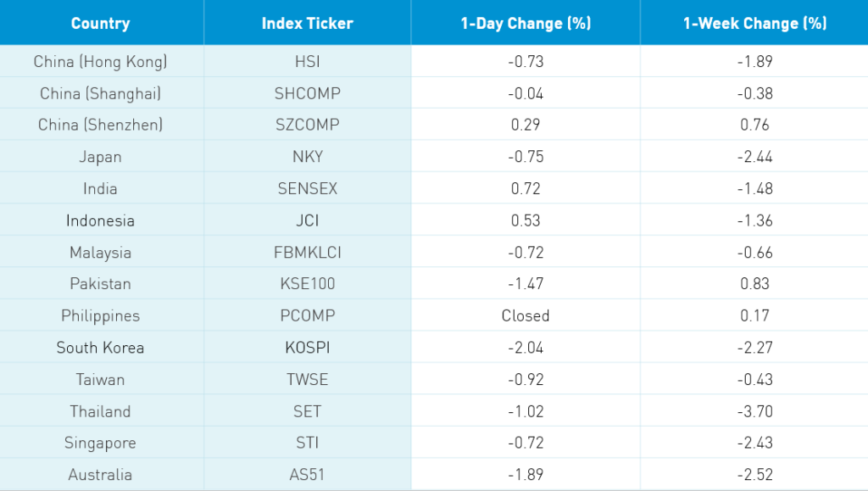Click the Index Ticker column header
Image resolution: width=868 pixels, height=491 pixels.
(307, 23)
